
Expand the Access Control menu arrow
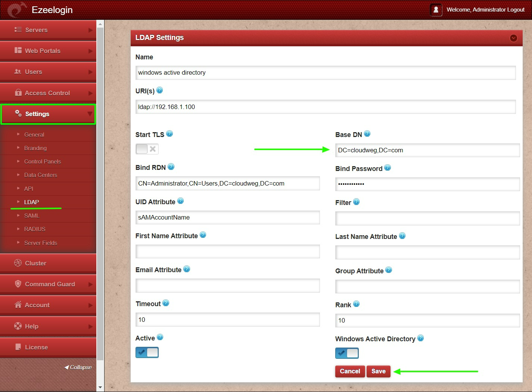tap(90, 93)
